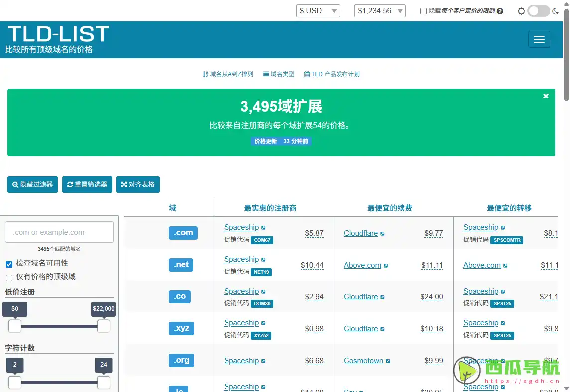Screen dimensions: 570x392
Task: Click the sun icon near the theme switch
Action: coord(521,10)
